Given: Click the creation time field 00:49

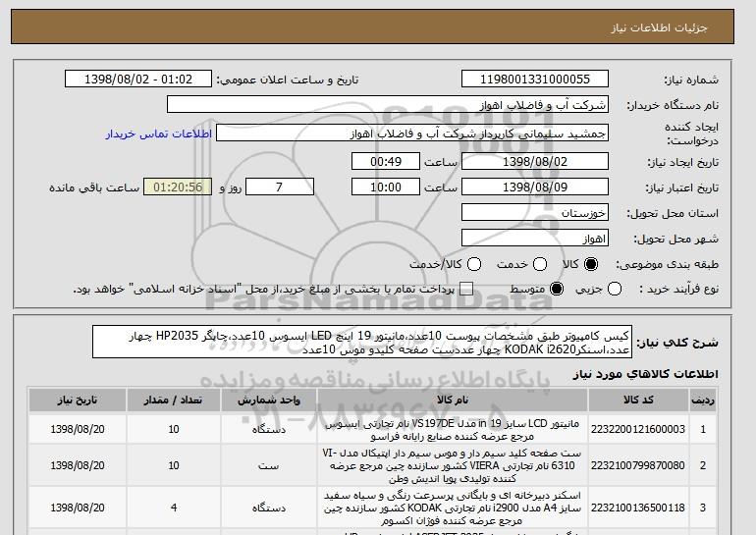Looking at the screenshot, I should pyautogui.click(x=386, y=161).
